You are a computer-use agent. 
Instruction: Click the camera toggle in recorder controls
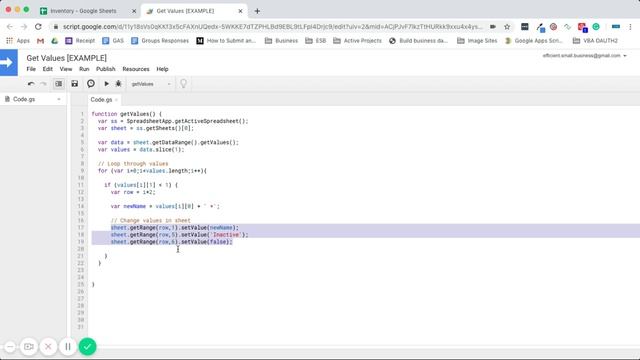[x=29, y=347]
